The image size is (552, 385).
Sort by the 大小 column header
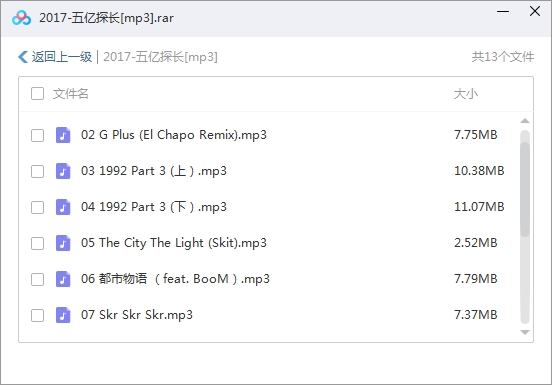(x=466, y=94)
